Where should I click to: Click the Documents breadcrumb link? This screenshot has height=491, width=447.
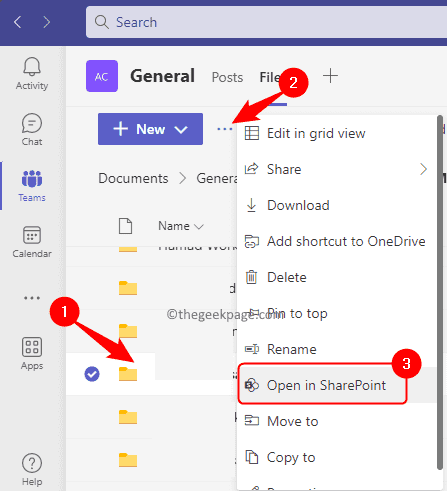(133, 178)
